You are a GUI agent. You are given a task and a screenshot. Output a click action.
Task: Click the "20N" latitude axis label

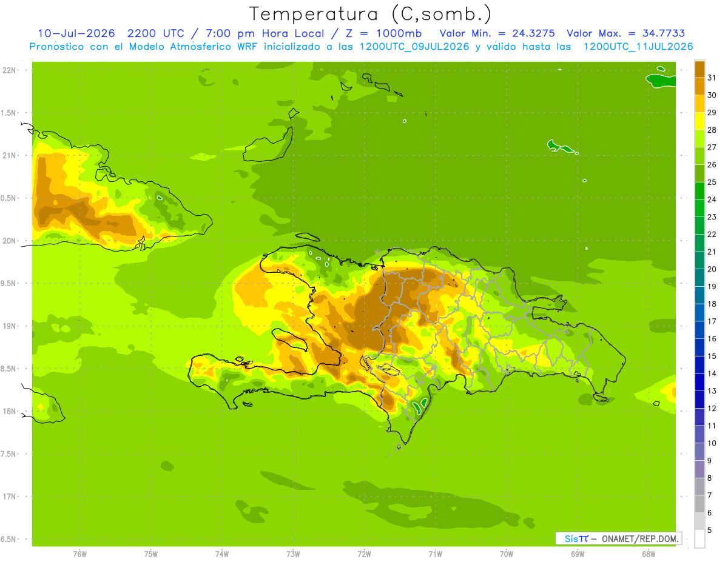pyautogui.click(x=9, y=241)
